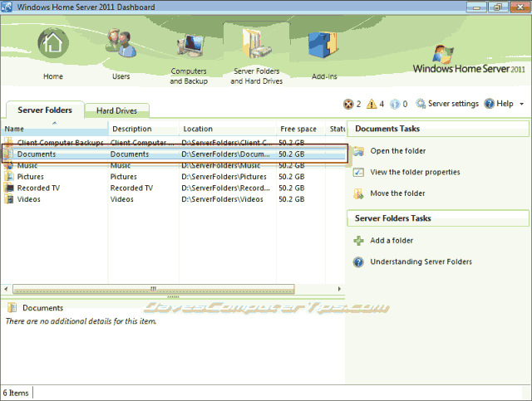Open Server Folders and Hard Drives icon

257,43
